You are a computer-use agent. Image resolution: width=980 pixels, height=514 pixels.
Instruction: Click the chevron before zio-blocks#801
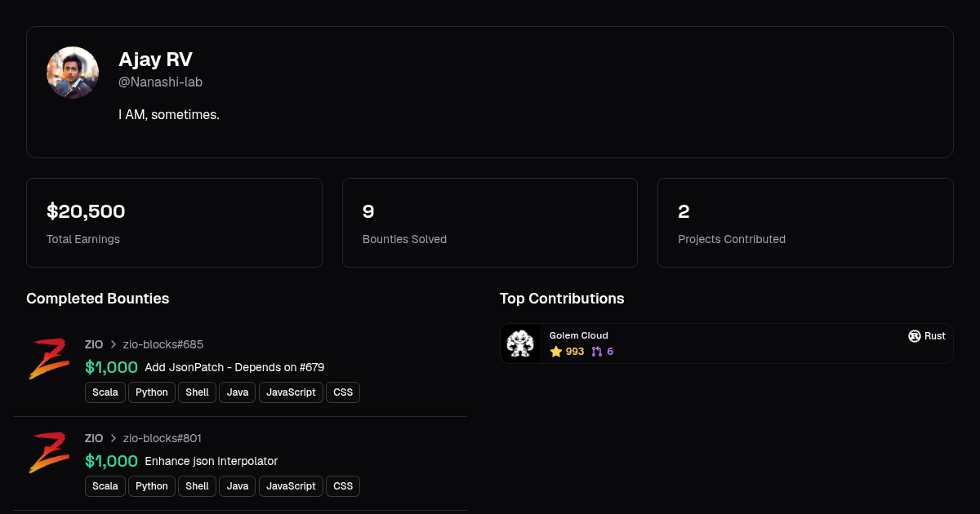pos(114,438)
